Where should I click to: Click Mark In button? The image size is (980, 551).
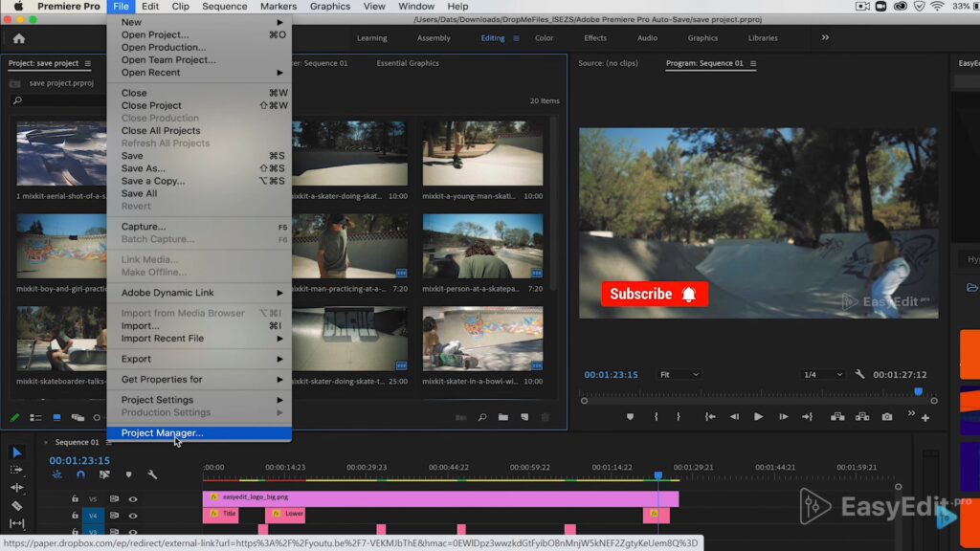click(x=657, y=417)
